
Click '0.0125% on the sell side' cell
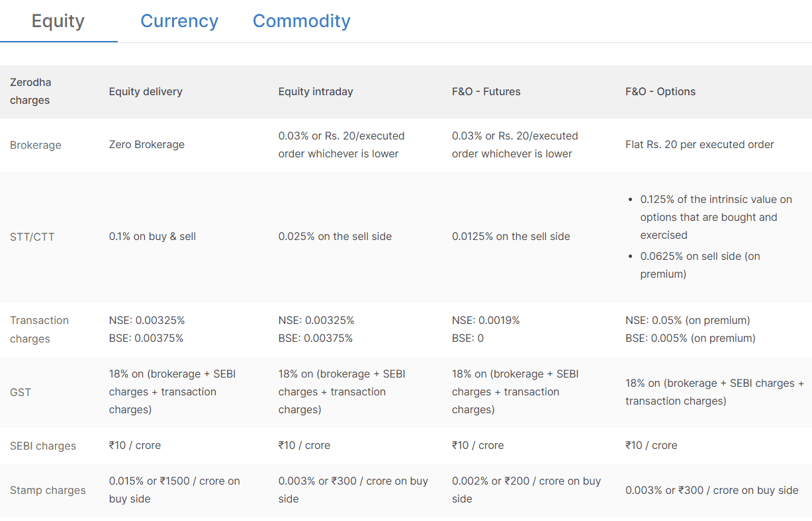click(511, 236)
